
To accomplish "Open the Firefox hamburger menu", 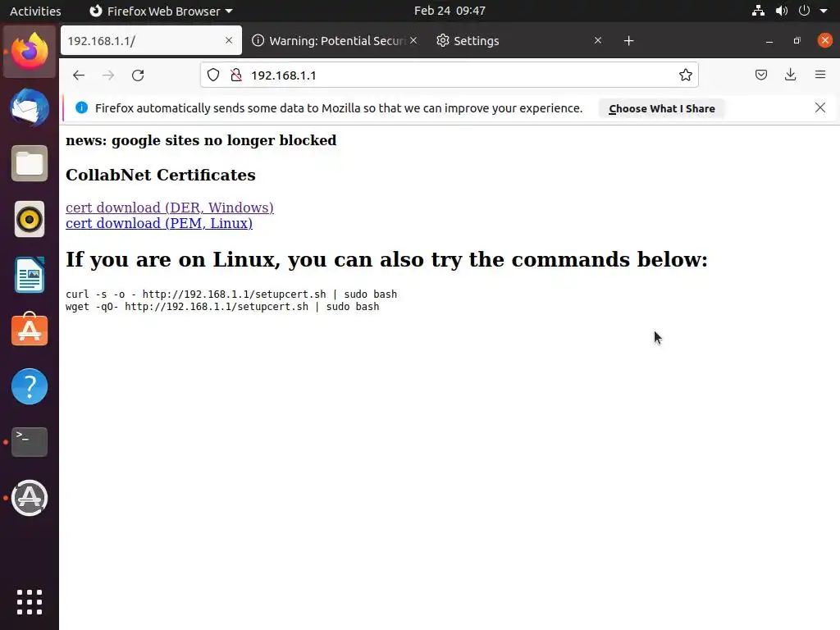I will (819, 75).
